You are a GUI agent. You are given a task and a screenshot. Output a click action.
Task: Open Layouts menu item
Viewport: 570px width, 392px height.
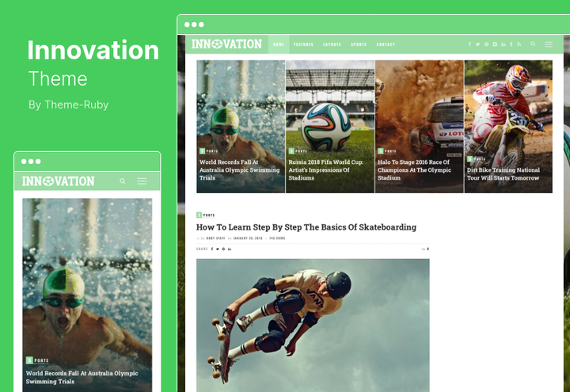pos(332,44)
